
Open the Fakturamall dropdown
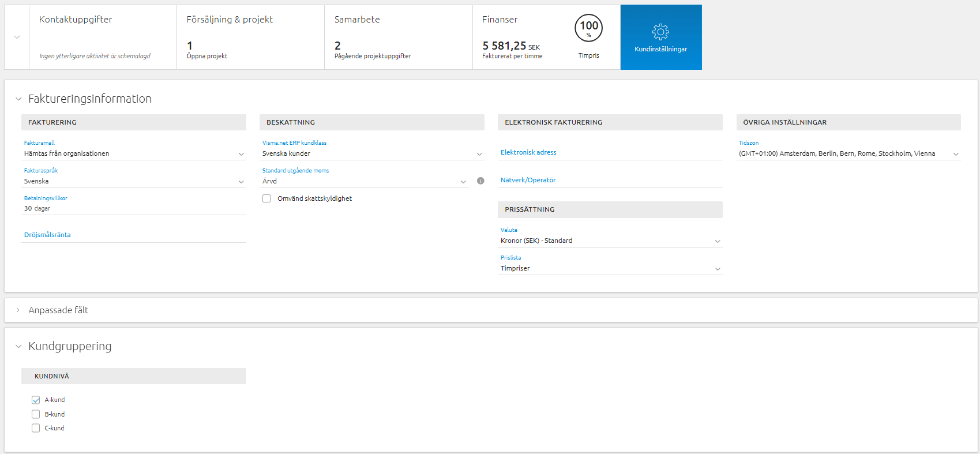tap(134, 153)
